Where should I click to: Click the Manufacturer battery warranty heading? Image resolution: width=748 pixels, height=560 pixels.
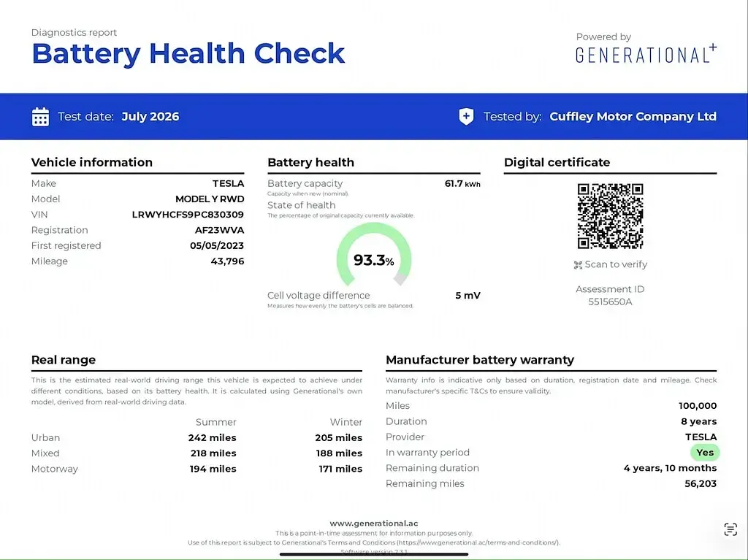pos(480,360)
